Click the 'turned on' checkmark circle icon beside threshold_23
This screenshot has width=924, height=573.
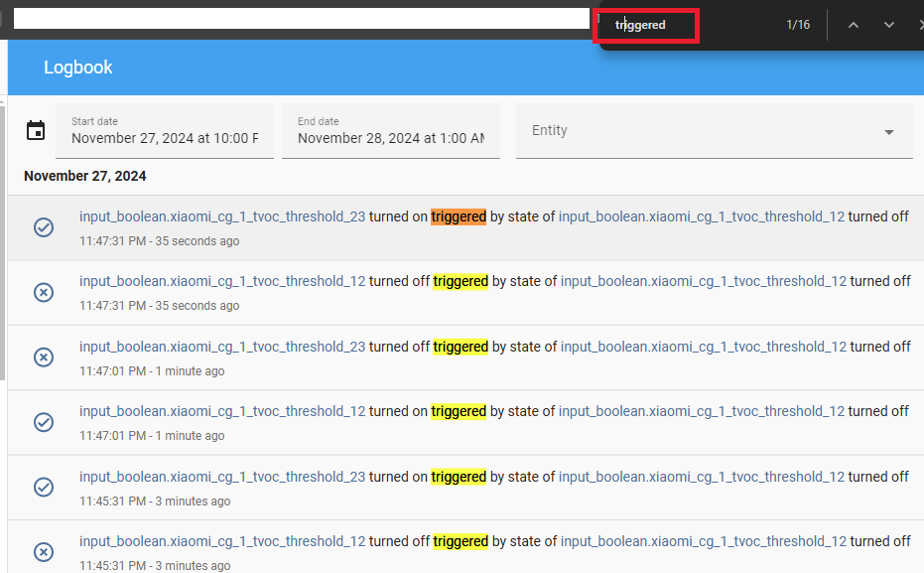coord(43,227)
